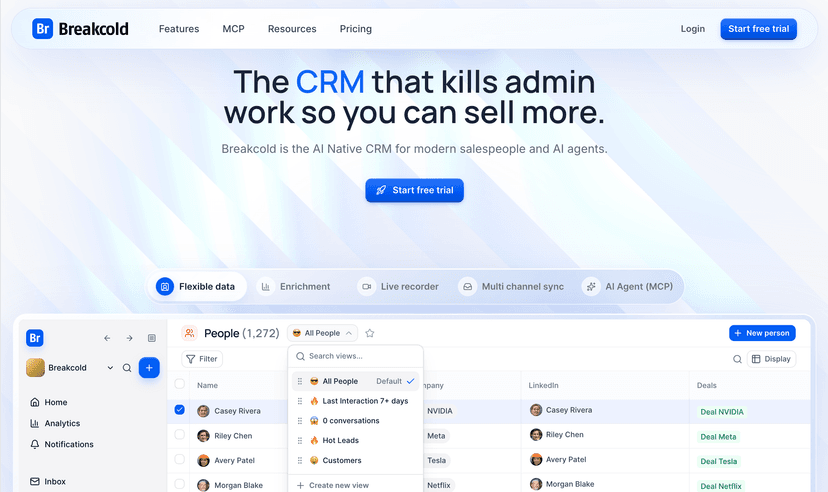Open Inbox in the sidebar
Image resolution: width=828 pixels, height=492 pixels.
tap(48, 481)
